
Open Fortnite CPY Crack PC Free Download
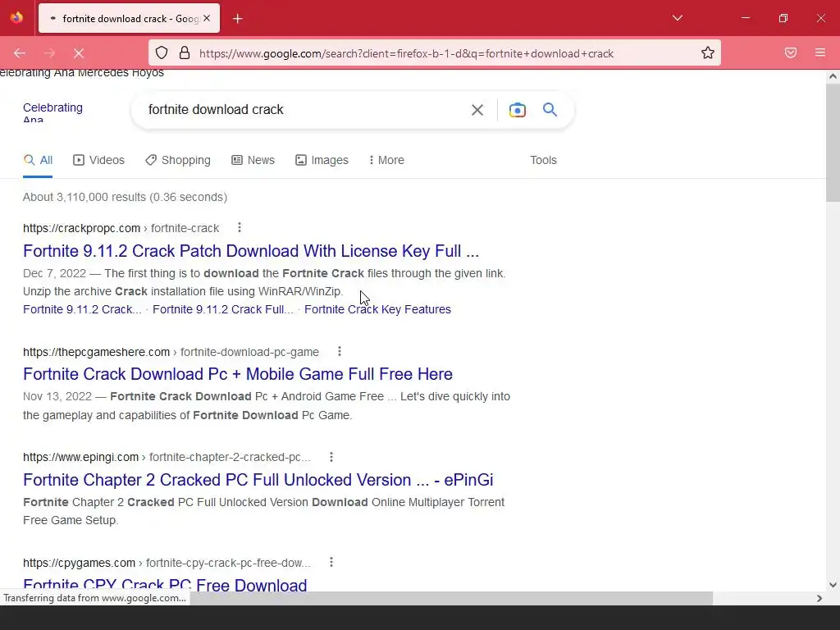tap(165, 584)
